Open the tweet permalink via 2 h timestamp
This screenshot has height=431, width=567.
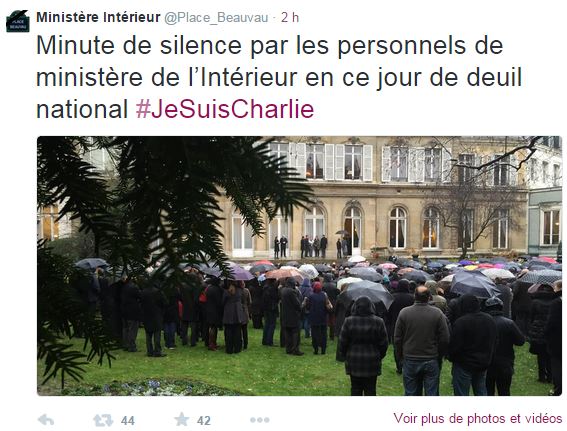pyautogui.click(x=290, y=17)
